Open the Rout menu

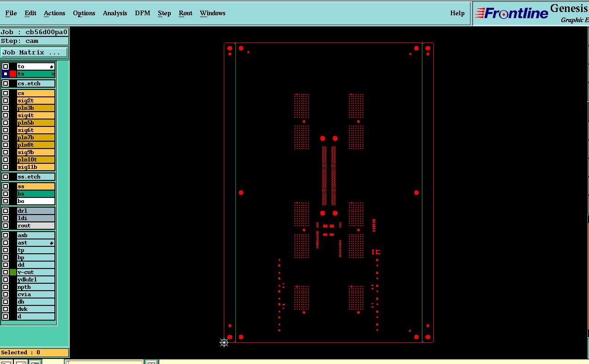click(186, 13)
